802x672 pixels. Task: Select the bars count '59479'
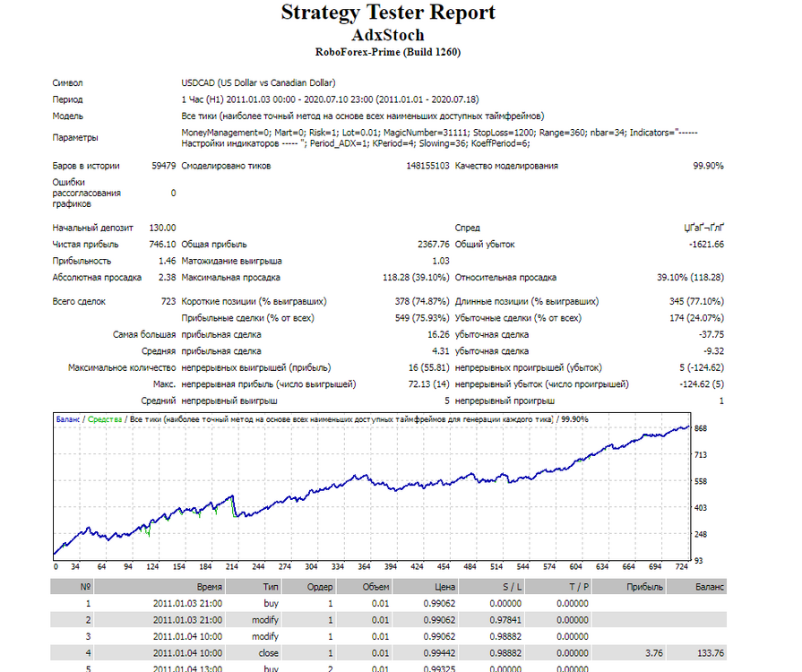coord(164,166)
